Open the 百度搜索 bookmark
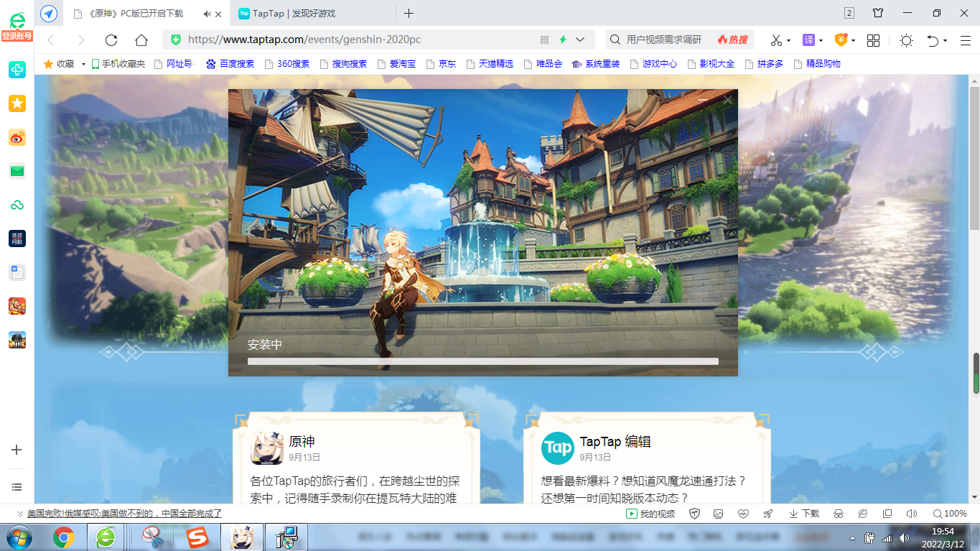The height and width of the screenshot is (551, 980). pos(230,64)
